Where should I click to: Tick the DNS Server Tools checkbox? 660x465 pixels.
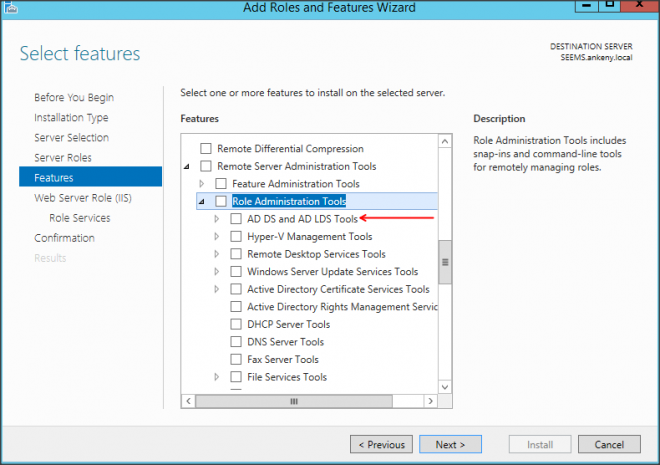click(x=236, y=342)
